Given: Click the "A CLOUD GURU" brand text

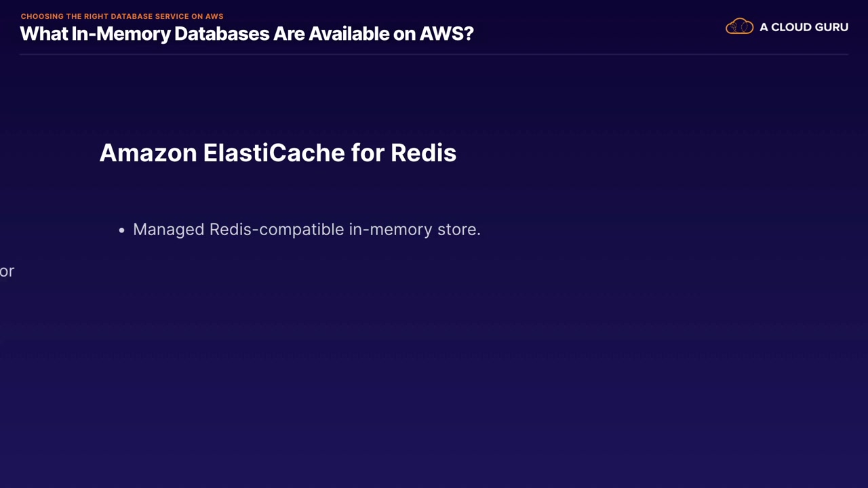Looking at the screenshot, I should [x=804, y=27].
